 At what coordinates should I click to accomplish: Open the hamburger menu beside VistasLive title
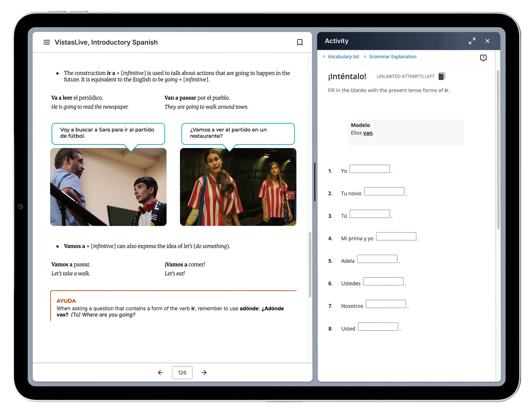[46, 42]
